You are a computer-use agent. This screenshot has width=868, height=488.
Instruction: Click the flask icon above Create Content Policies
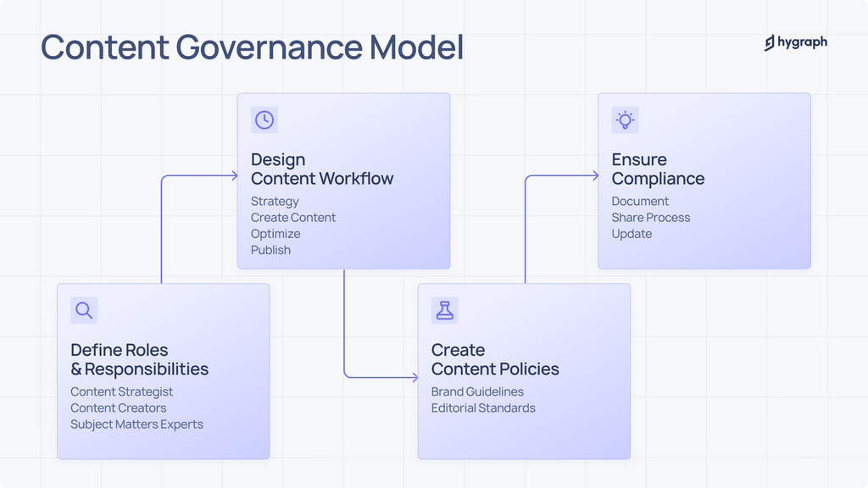coord(444,310)
